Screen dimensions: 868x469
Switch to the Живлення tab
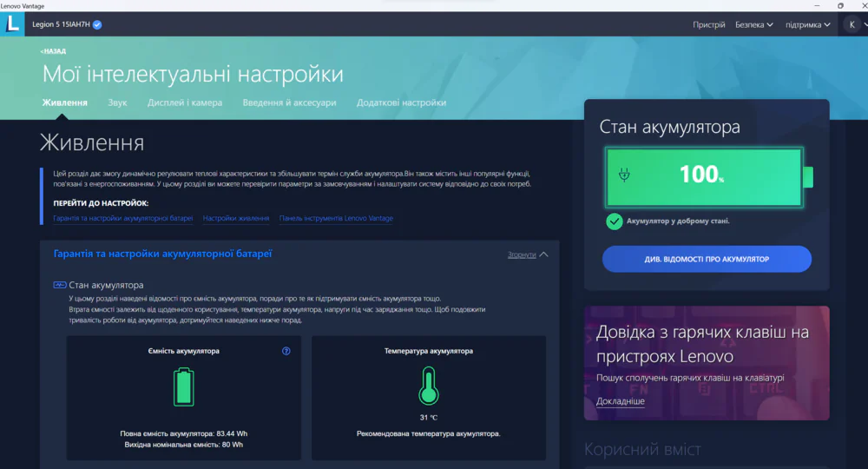point(65,102)
